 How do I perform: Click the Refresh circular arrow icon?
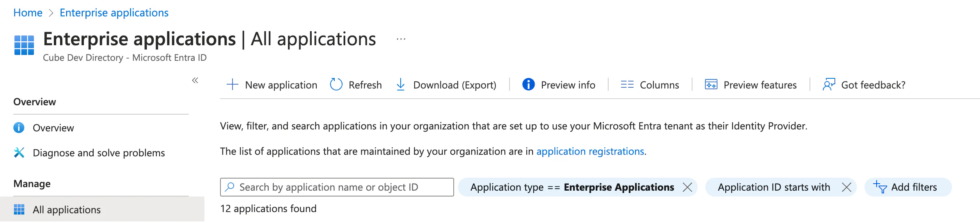coord(336,85)
